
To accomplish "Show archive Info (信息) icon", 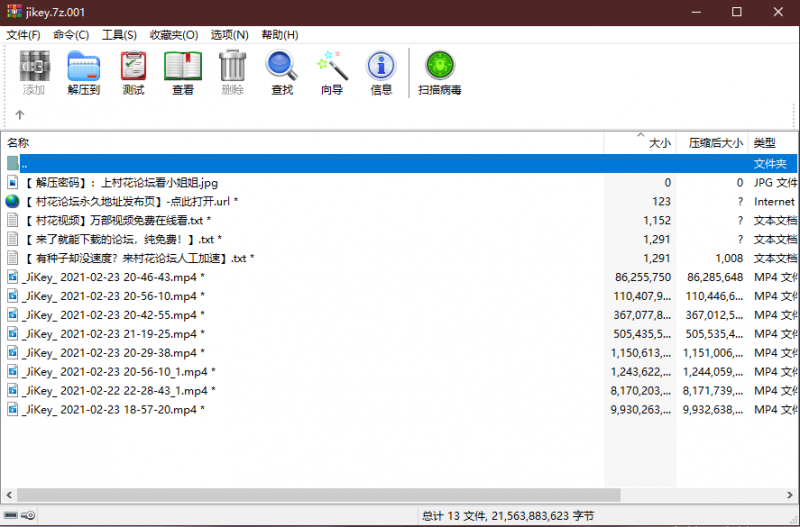I will [381, 73].
